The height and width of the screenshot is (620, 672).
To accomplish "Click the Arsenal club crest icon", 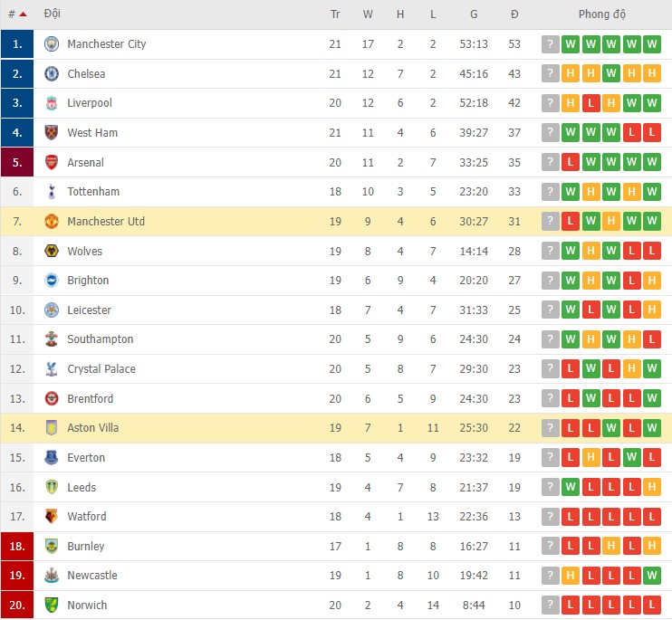I will (52, 163).
